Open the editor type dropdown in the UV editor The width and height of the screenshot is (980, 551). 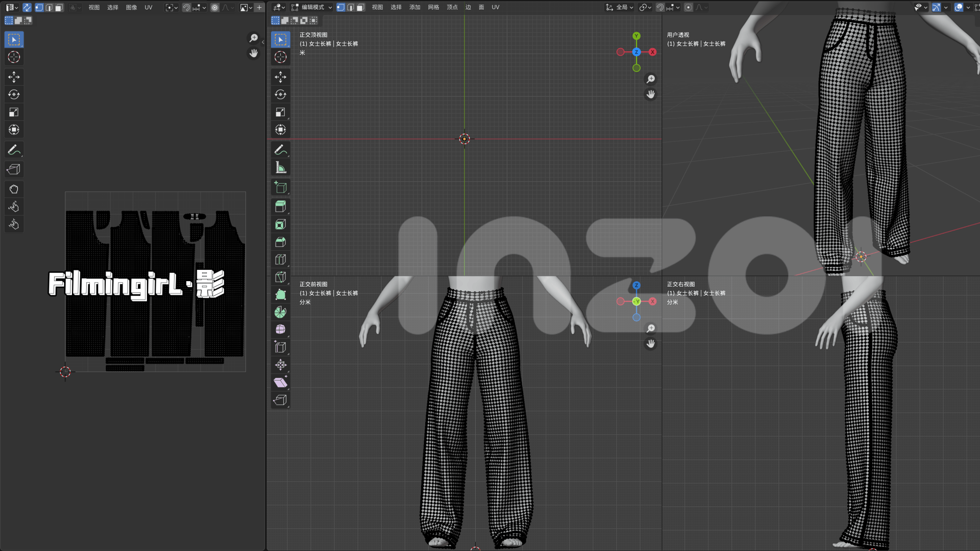pyautogui.click(x=10, y=7)
